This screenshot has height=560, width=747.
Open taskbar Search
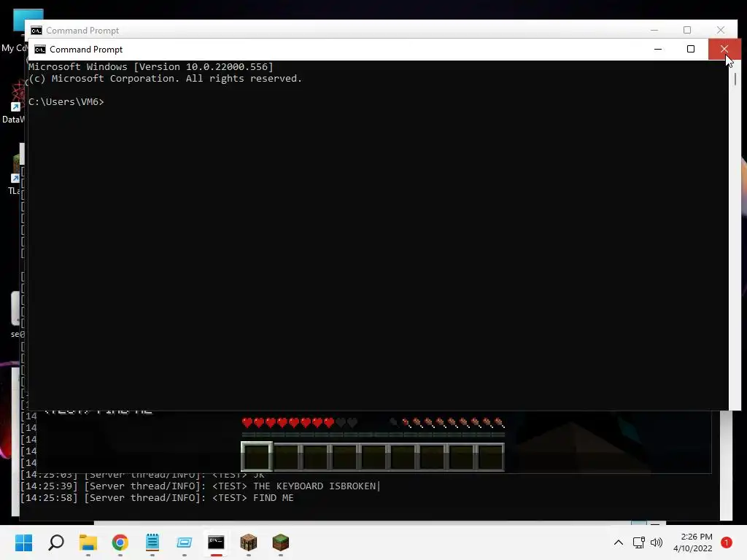pyautogui.click(x=55, y=542)
